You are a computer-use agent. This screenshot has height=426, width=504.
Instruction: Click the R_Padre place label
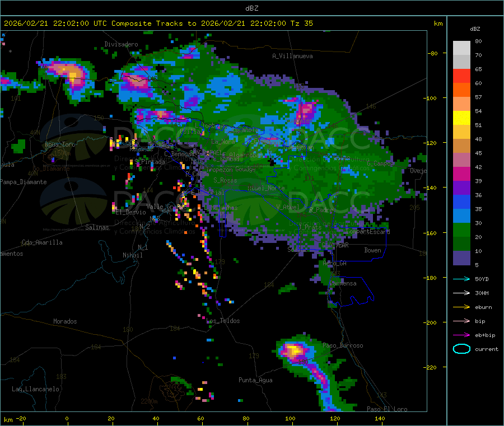pos(321,210)
